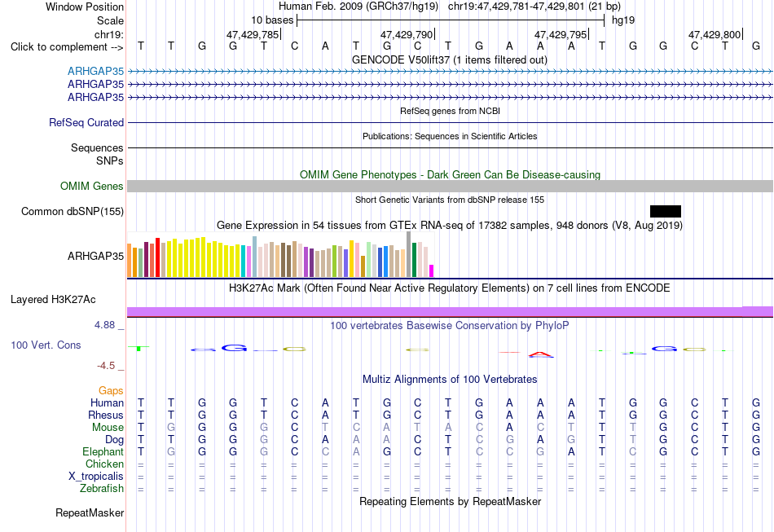
Task: Click the magenta bar in GTEx chart
Action: coord(432,271)
